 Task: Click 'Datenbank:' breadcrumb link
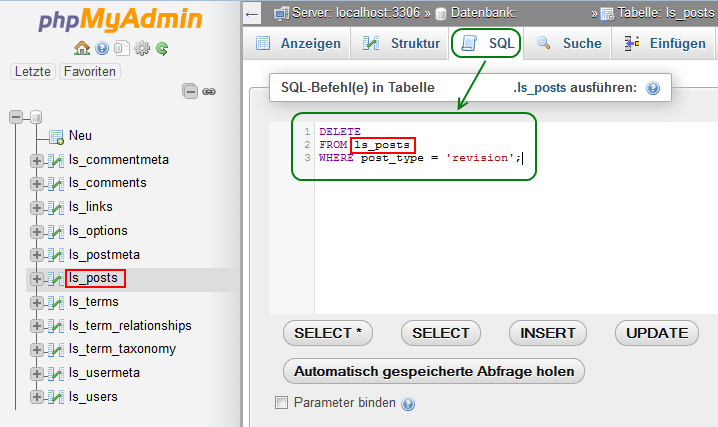click(484, 13)
